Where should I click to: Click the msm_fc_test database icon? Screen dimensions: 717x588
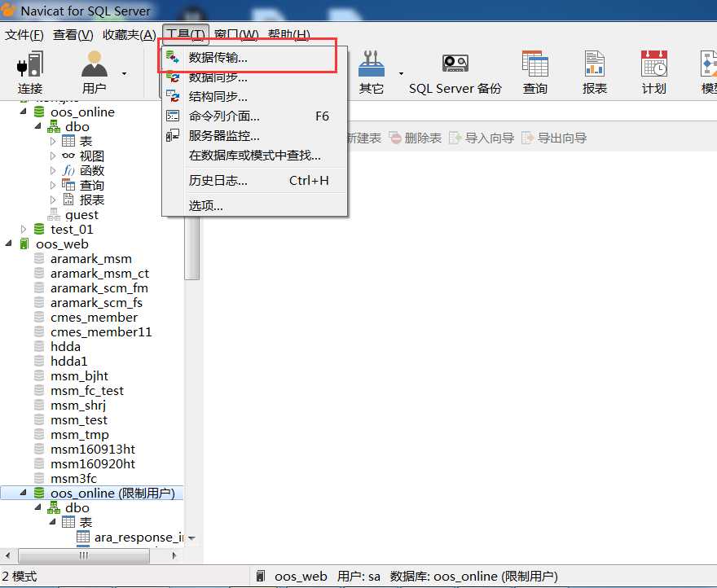click(39, 390)
